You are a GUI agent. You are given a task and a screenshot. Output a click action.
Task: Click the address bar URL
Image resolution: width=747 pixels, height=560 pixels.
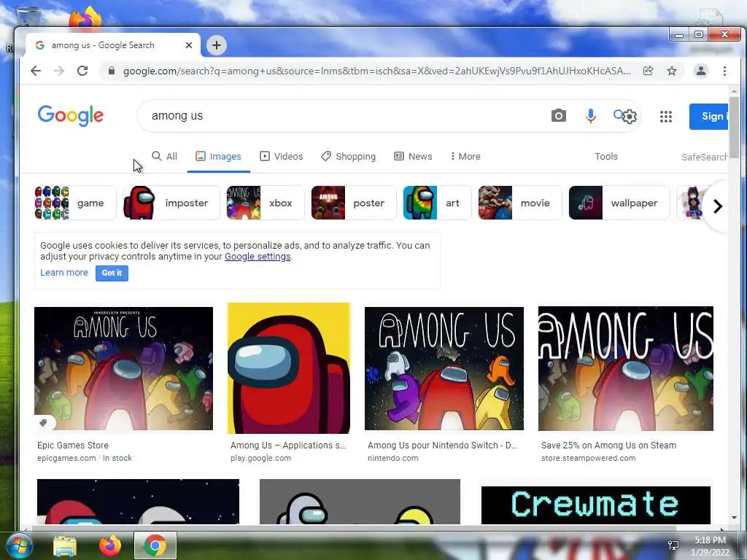tap(376, 71)
